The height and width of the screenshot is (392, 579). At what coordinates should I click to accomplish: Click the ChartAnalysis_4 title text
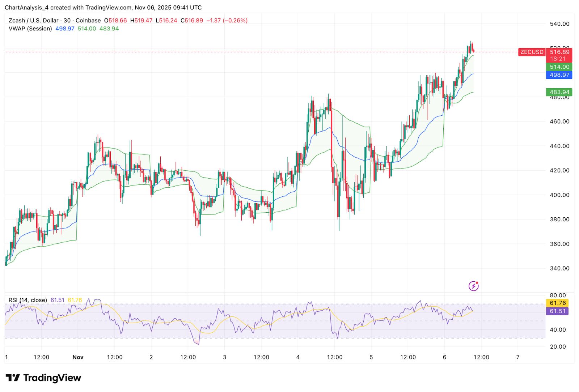point(28,7)
